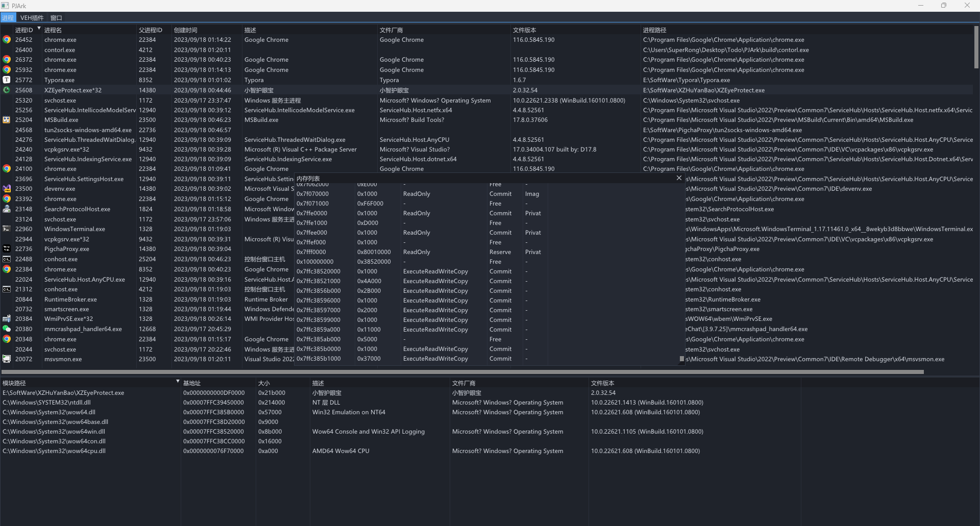980x526 pixels.
Task: Select the msvsmon.exe process name
Action: (63, 359)
